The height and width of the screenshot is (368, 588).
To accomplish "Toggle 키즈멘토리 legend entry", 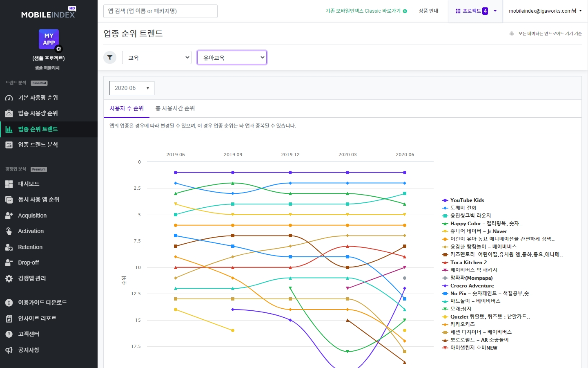I will coord(503,254).
